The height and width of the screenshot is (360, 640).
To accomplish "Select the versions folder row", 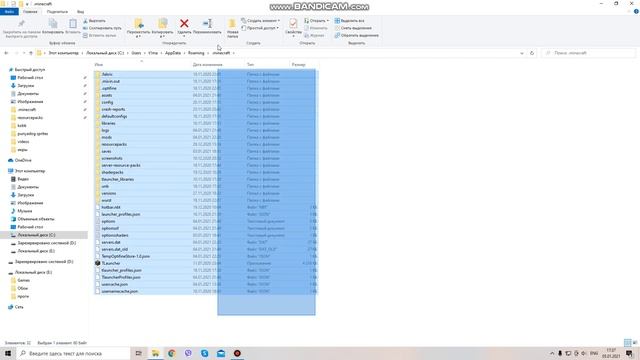I will click(x=205, y=193).
